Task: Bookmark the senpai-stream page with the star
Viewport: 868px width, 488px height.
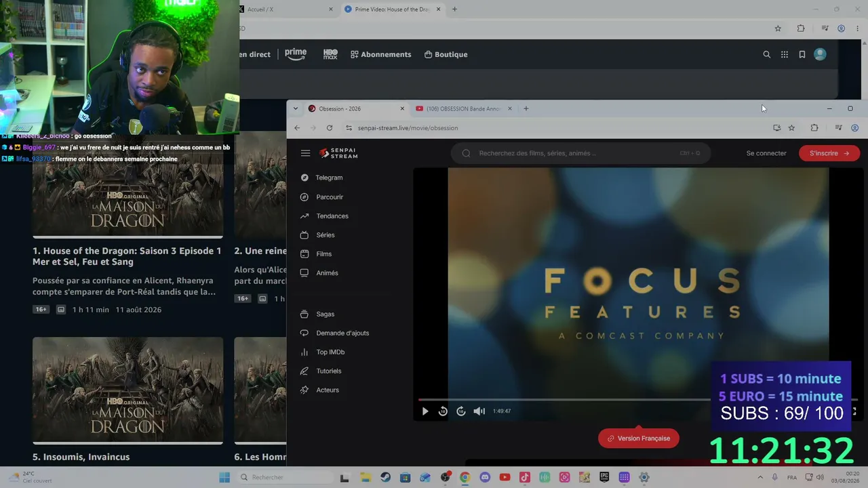Action: (791, 128)
